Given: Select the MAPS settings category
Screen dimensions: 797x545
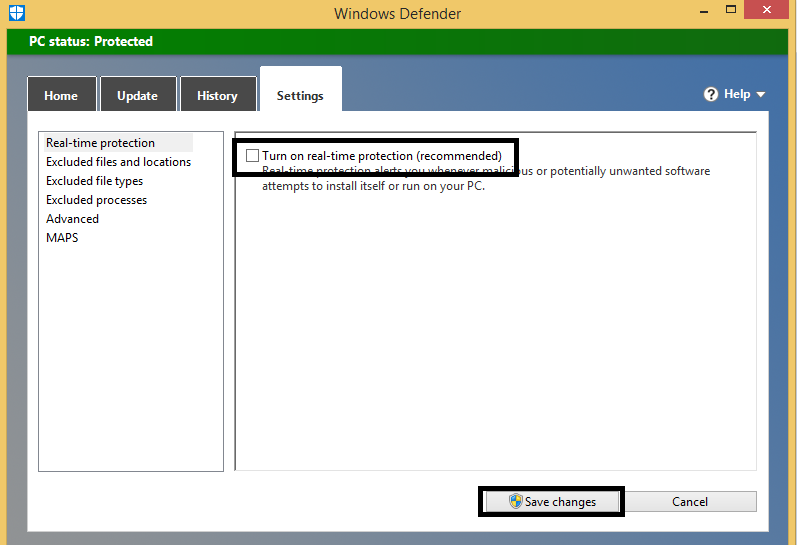Looking at the screenshot, I should click(62, 237).
